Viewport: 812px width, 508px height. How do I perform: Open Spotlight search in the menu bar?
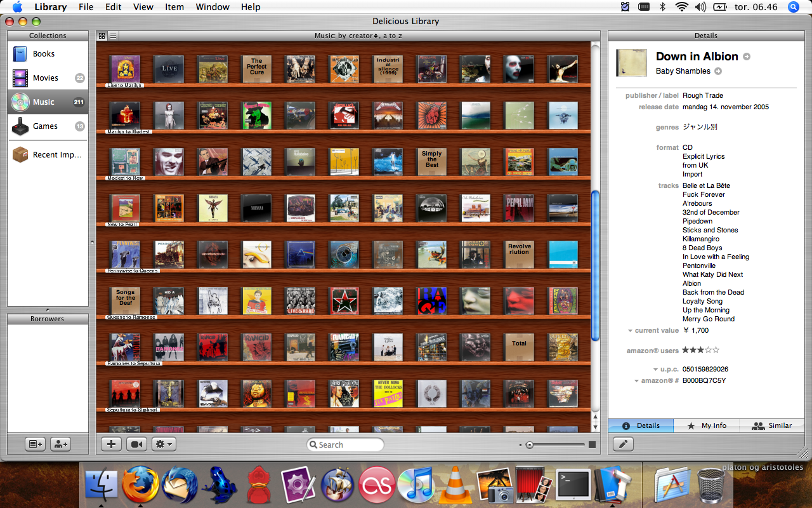tap(794, 7)
